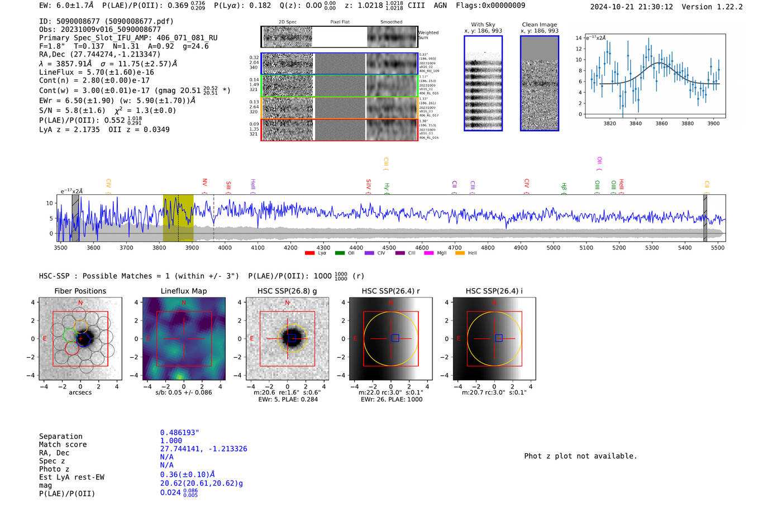This screenshot has width=782, height=532.
Task: Click the hatched gray band near 3550
Action: pos(75,218)
